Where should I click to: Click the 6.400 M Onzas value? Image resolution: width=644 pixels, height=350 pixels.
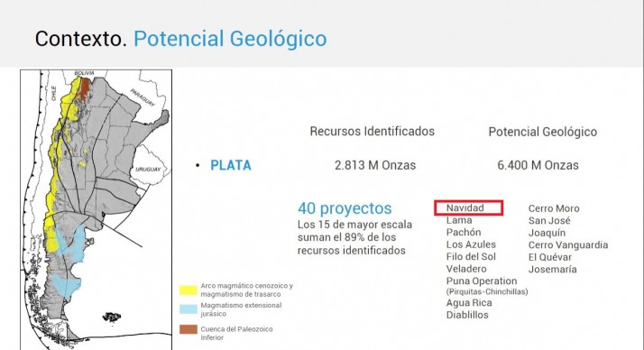pos(538,165)
